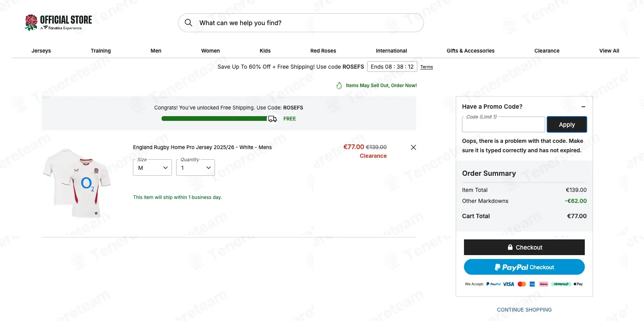
Task: Click the black Checkout button
Action: click(524, 247)
